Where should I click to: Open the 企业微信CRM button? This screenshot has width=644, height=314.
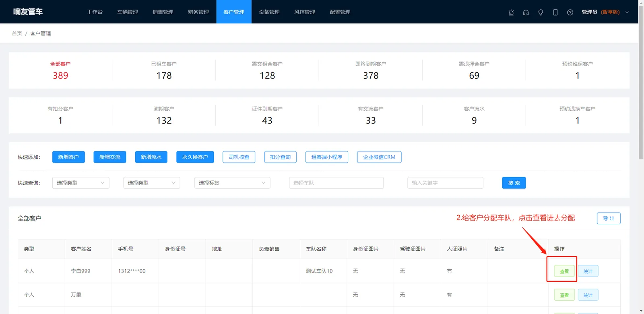pos(379,157)
